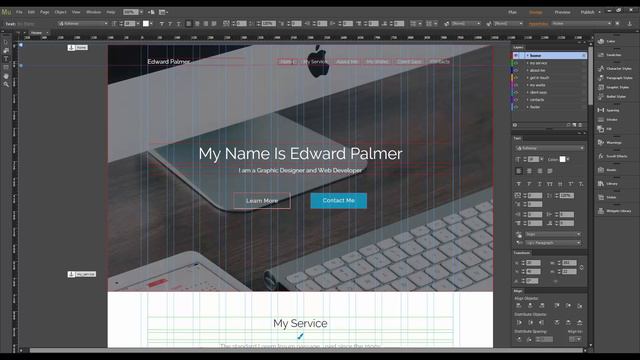
Task: Toggle visibility of contacts layer
Action: 516,100
